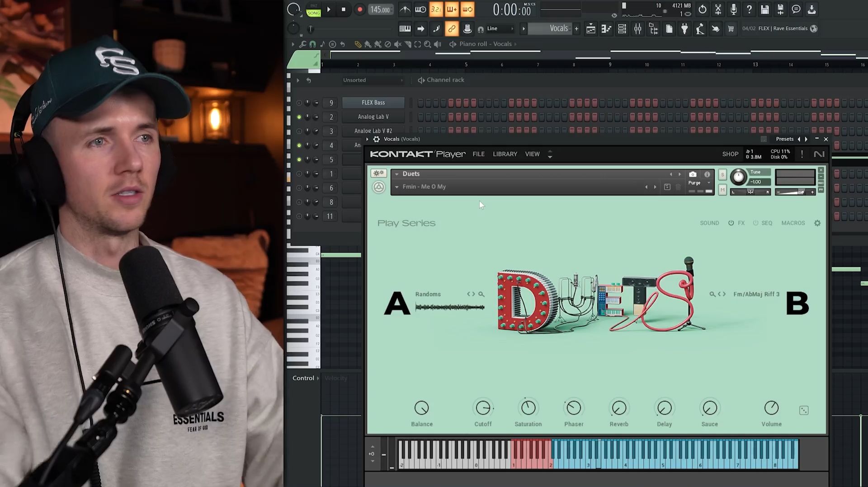Screen dimensions: 868x487
Task: Open the Unsorted channel filter dropdown
Action: tap(373, 80)
